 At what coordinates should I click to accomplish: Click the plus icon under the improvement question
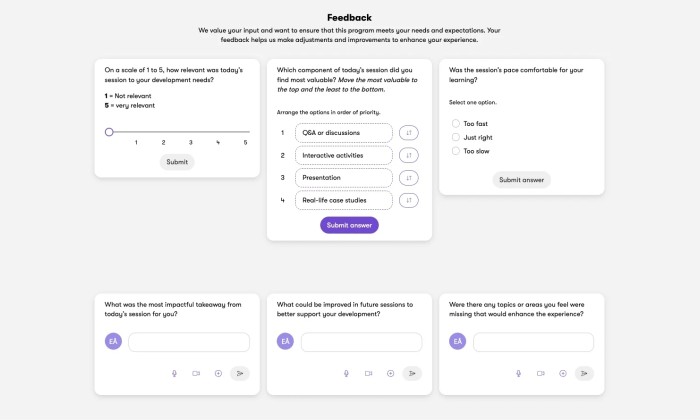(390, 373)
